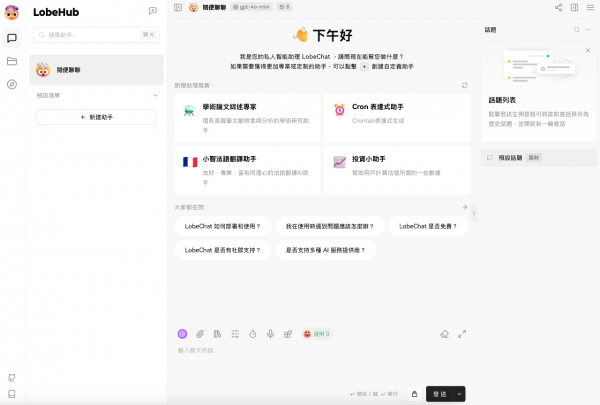Open the discover compass icon in sidebar

12,84
